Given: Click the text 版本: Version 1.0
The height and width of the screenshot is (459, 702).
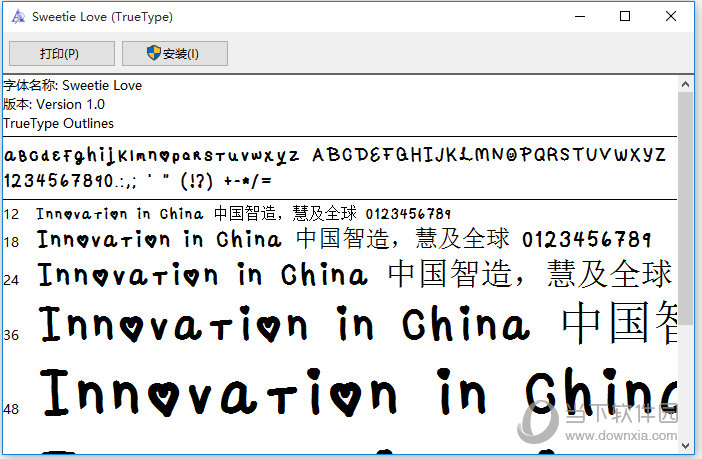Looking at the screenshot, I should coord(54,104).
